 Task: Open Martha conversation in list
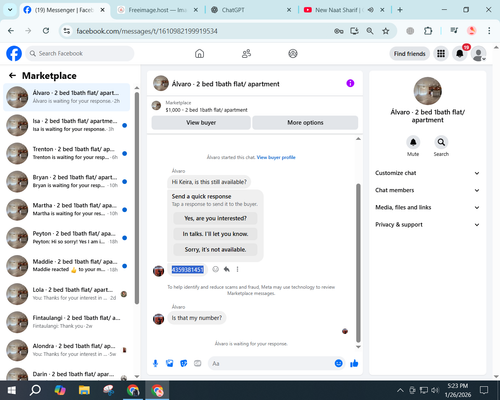(67, 210)
